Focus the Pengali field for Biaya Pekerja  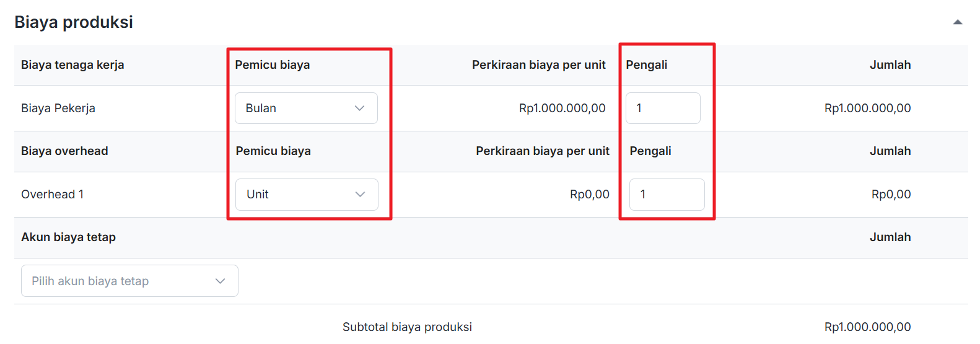coord(663,108)
